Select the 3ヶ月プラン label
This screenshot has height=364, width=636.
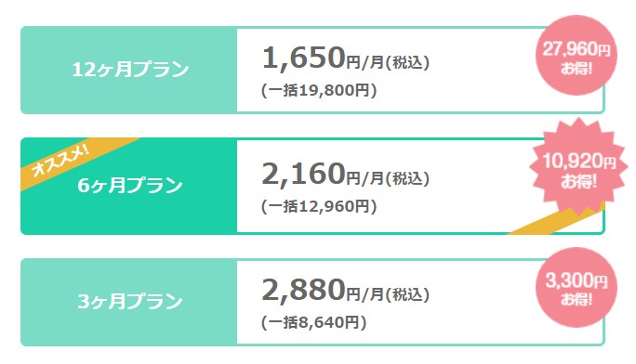tap(130, 302)
